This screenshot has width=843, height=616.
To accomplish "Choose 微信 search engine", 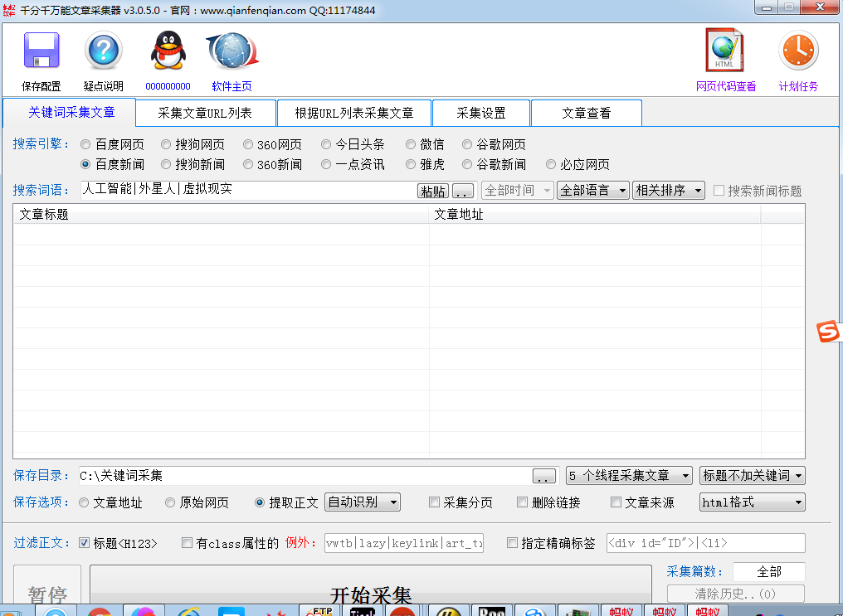I will click(x=411, y=144).
